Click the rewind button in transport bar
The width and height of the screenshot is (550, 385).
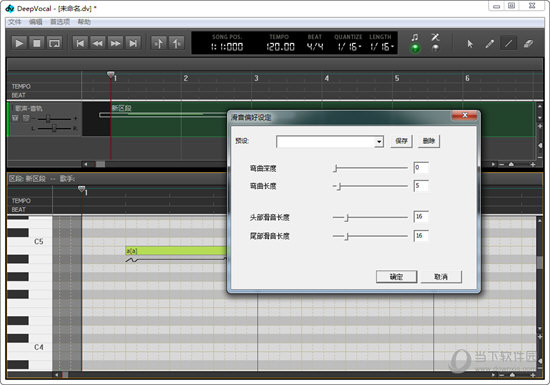click(98, 43)
